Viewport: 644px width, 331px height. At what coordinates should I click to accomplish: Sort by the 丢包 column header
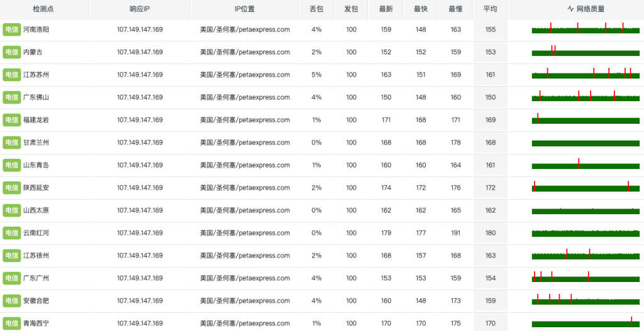(316, 9)
